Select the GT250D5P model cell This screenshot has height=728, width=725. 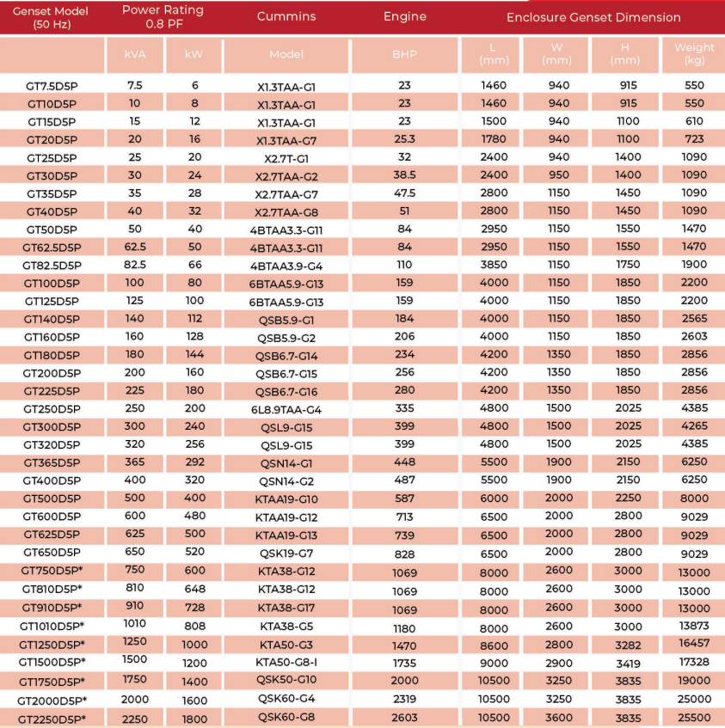(x=52, y=409)
